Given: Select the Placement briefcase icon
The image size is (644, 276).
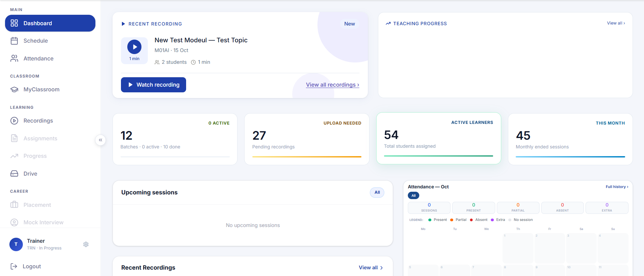Looking at the screenshot, I should [x=14, y=205].
